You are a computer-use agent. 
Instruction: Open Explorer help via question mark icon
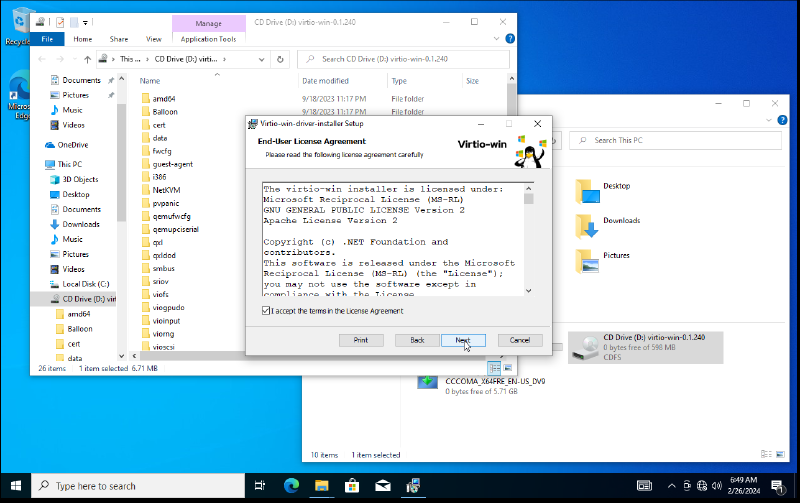tap(510, 39)
